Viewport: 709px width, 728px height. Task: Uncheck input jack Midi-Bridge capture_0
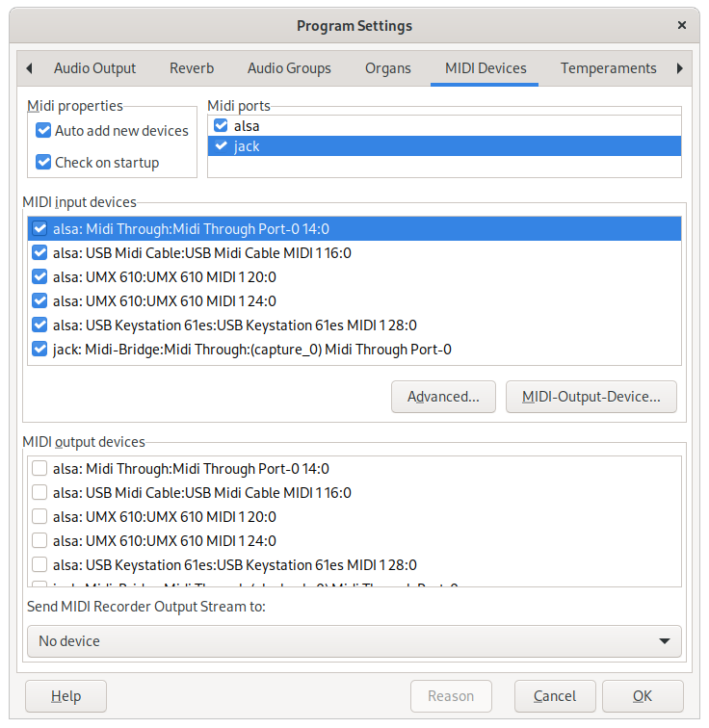point(39,350)
